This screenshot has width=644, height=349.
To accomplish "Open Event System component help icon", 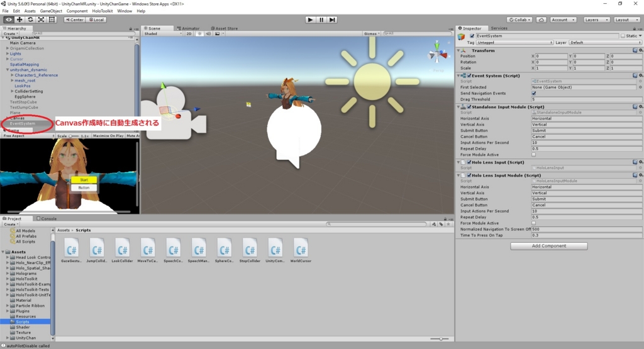I will [x=635, y=75].
